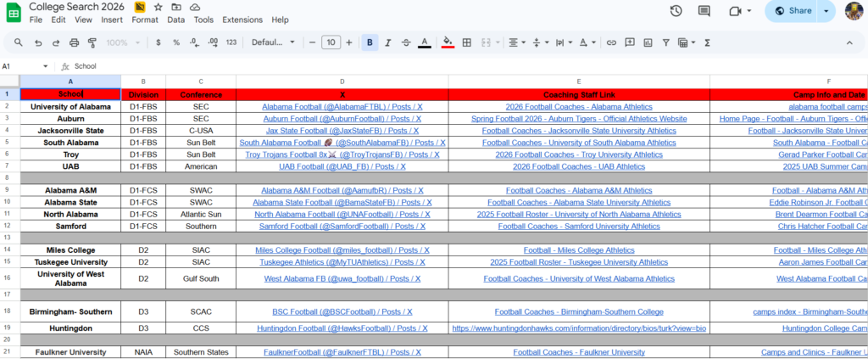Toggle strikethrough formatting
The image size is (868, 359).
pyautogui.click(x=406, y=42)
